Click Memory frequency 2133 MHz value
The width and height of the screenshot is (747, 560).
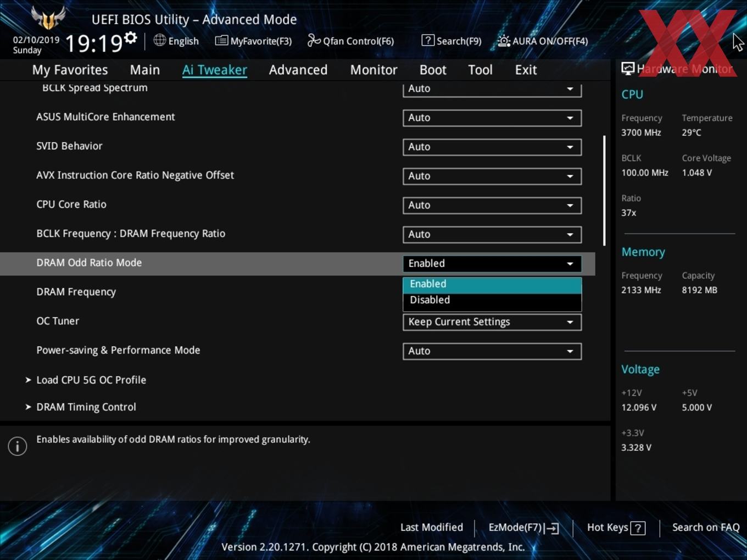point(641,290)
